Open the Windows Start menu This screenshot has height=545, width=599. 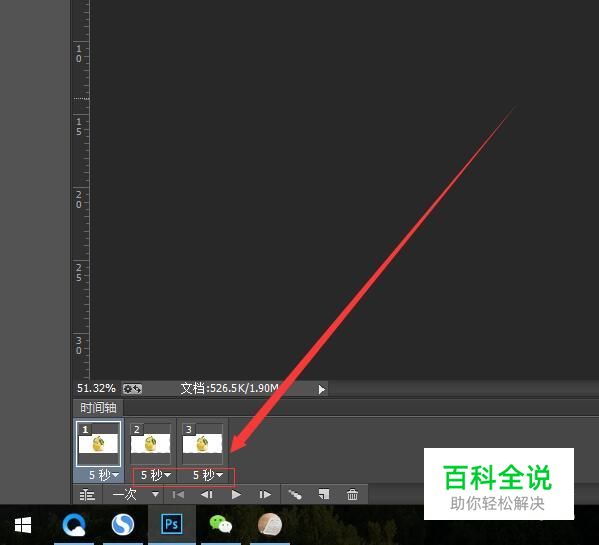click(23, 525)
